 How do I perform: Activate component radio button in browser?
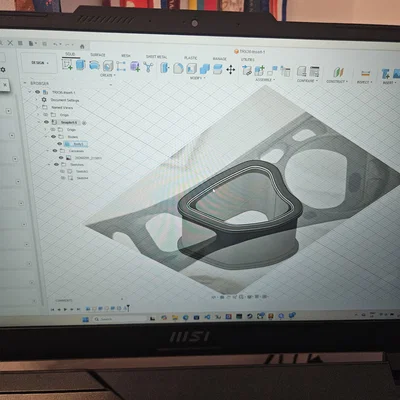click(84, 123)
